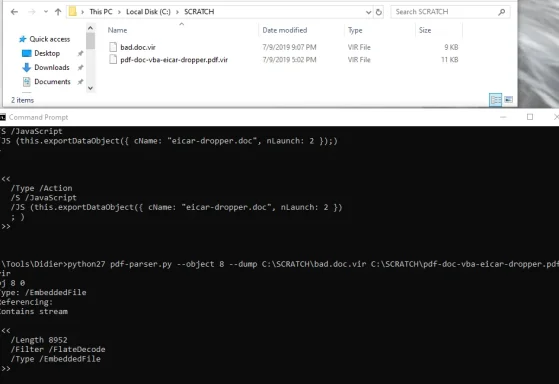Screen dimensions: 559x384
Task: Click the pdf-doc-vba-eicar-dropper.pdf.vir file icon
Action: coord(113,60)
